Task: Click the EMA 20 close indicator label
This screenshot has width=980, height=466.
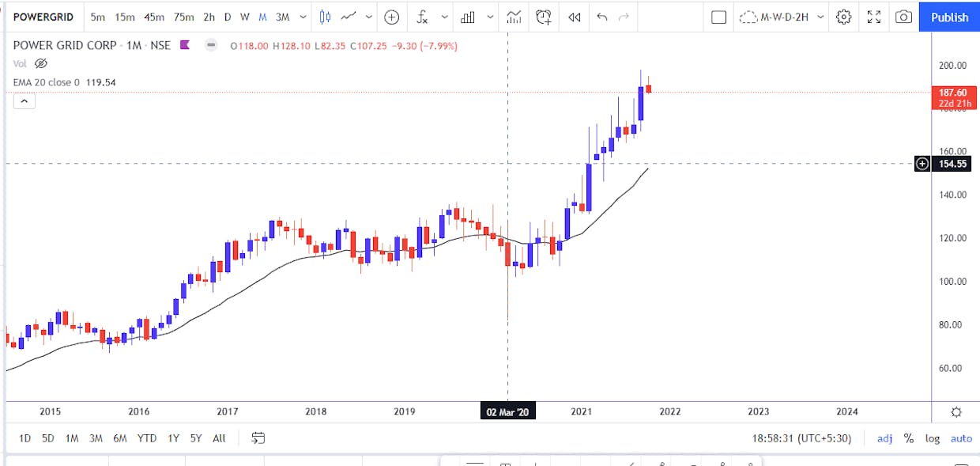Action: 47,81
